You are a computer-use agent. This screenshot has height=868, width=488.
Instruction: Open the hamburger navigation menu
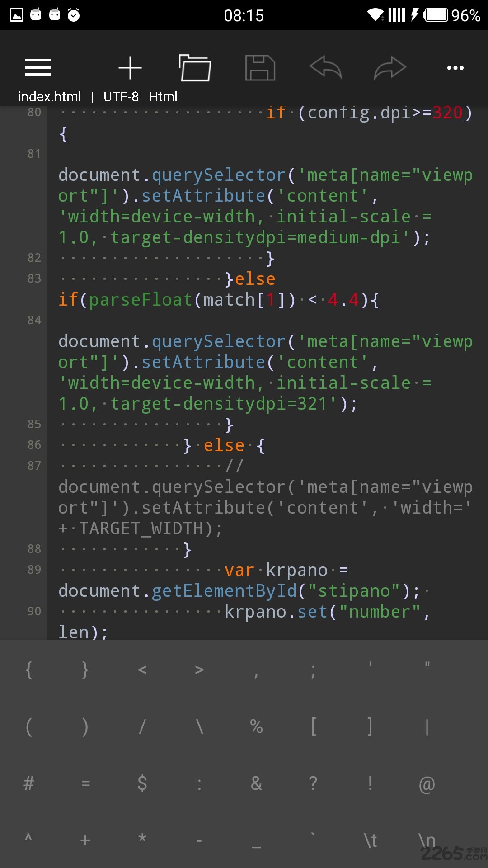38,68
